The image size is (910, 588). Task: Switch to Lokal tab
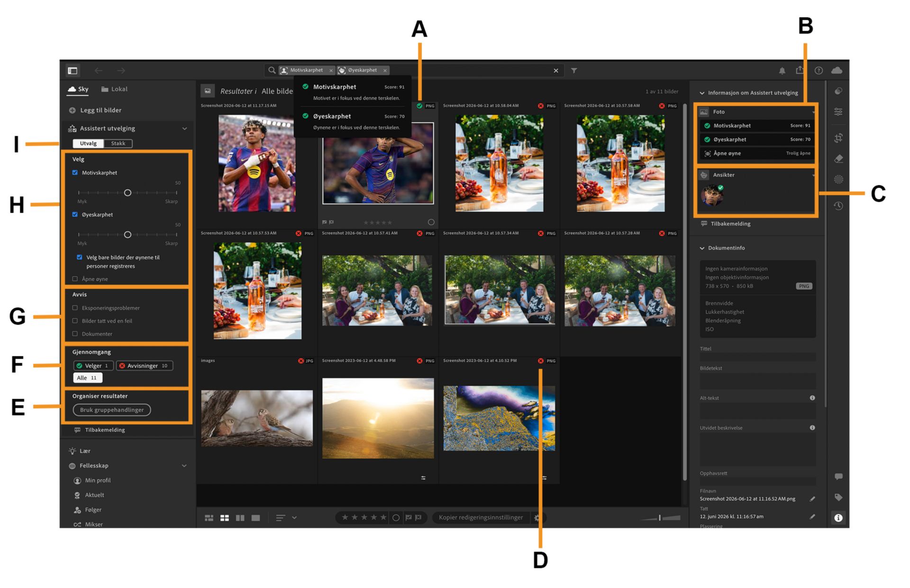click(114, 89)
